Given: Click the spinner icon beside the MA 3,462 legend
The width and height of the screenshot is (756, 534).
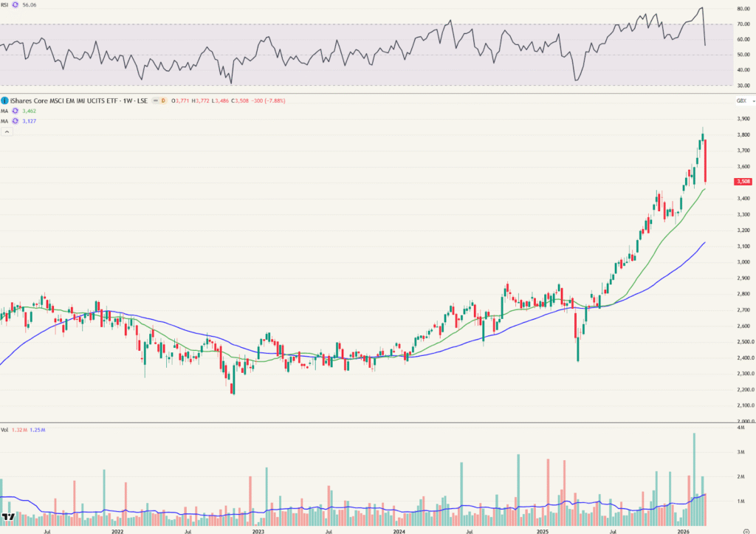Looking at the screenshot, I should pos(16,111).
